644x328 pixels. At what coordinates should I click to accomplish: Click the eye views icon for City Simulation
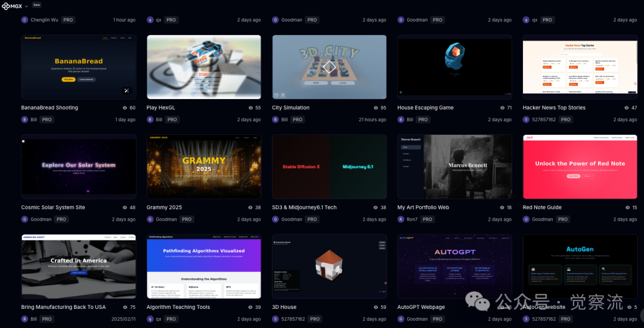(x=376, y=108)
